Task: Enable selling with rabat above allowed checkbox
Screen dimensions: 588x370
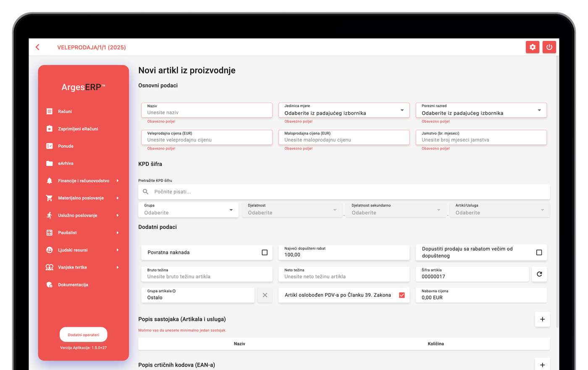Action: pyautogui.click(x=539, y=252)
